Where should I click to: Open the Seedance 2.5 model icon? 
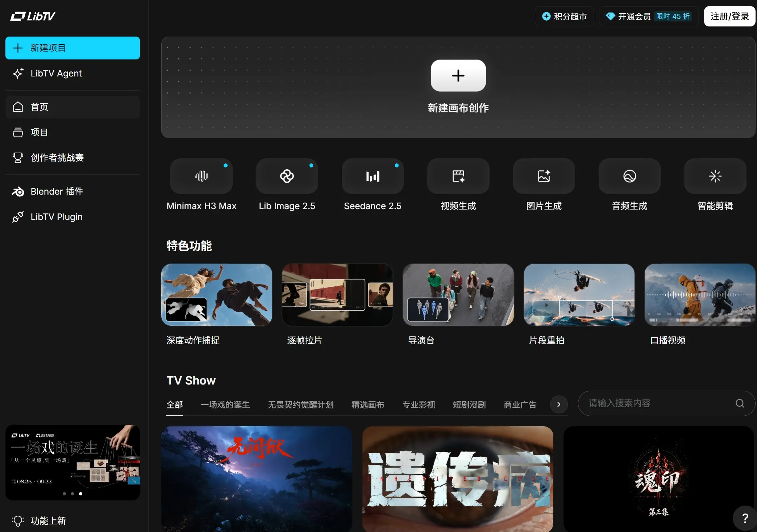coord(373,176)
